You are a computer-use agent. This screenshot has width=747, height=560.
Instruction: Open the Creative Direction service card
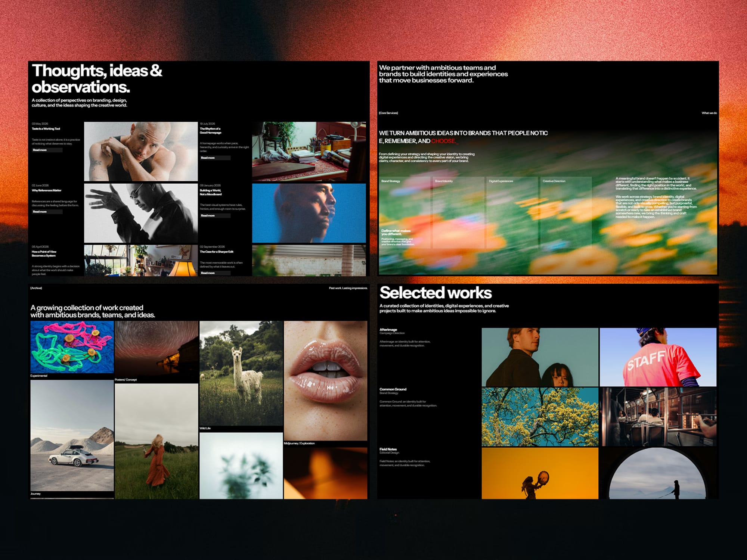pos(566,212)
